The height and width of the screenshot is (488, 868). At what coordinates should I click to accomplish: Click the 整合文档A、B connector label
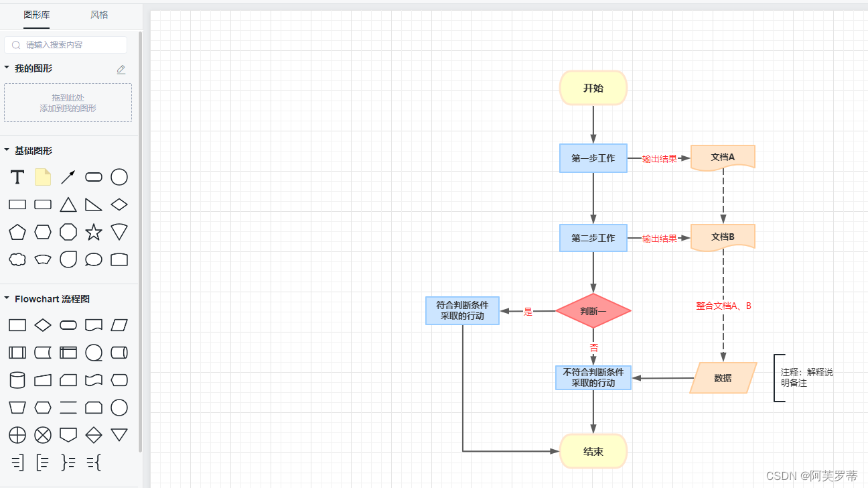click(x=723, y=306)
